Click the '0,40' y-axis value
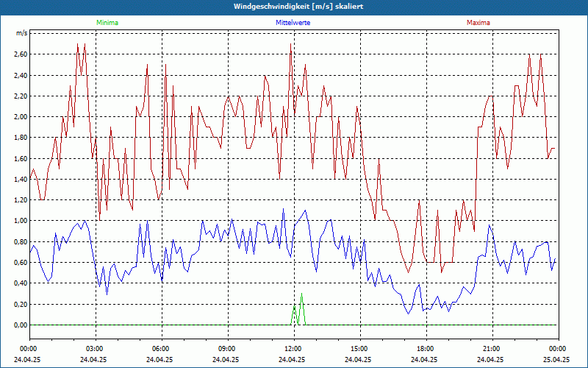 click(x=21, y=283)
